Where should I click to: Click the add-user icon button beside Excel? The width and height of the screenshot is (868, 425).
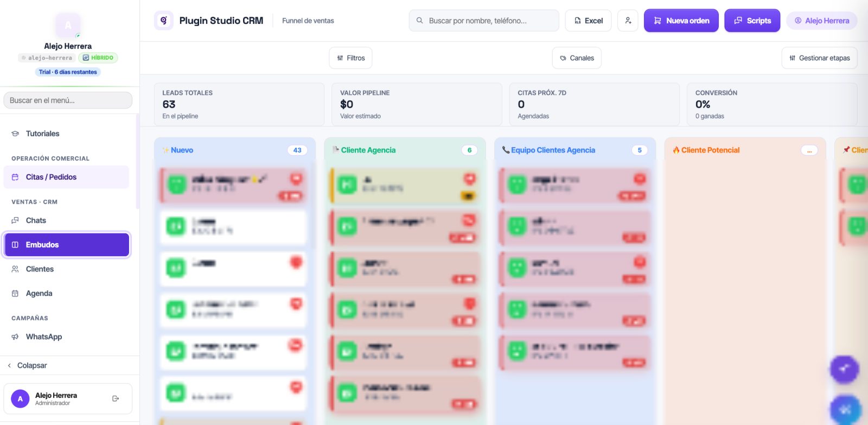[628, 21]
